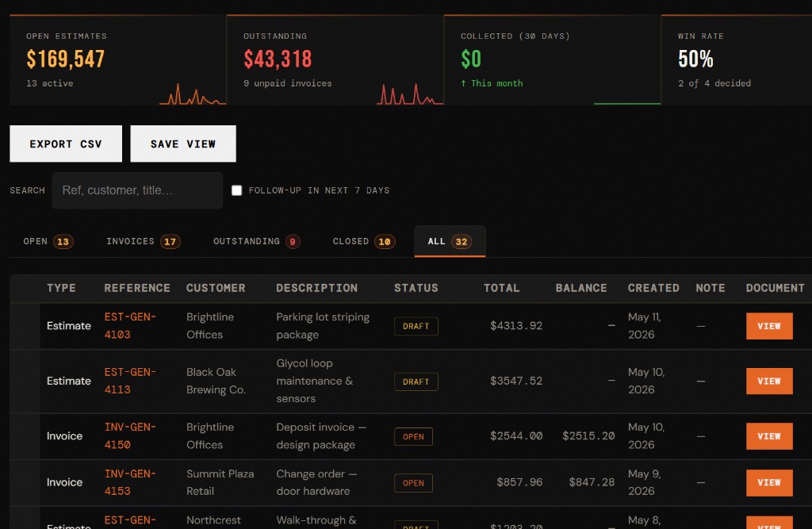Click the Document column header
Viewport: 812px width, 529px height.
776,288
